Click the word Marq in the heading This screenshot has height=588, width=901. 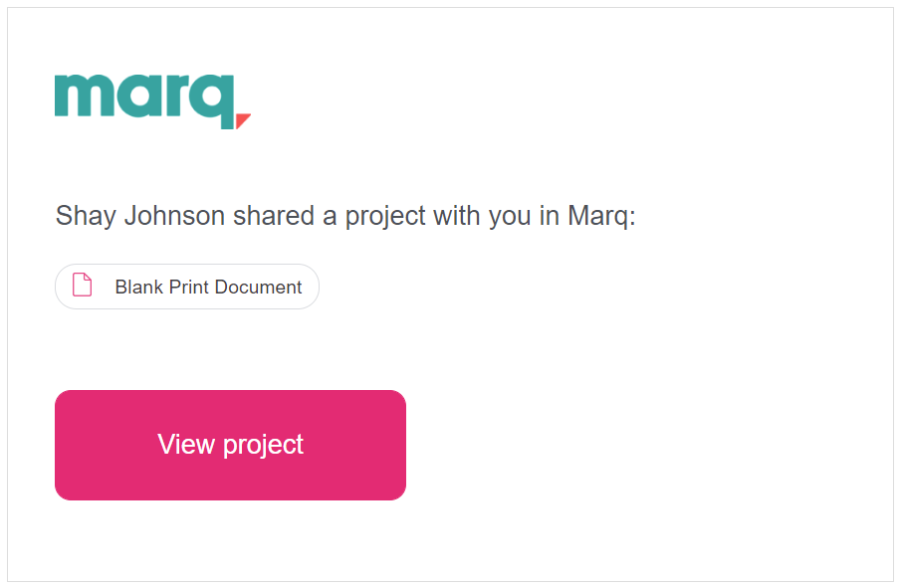pos(598,217)
